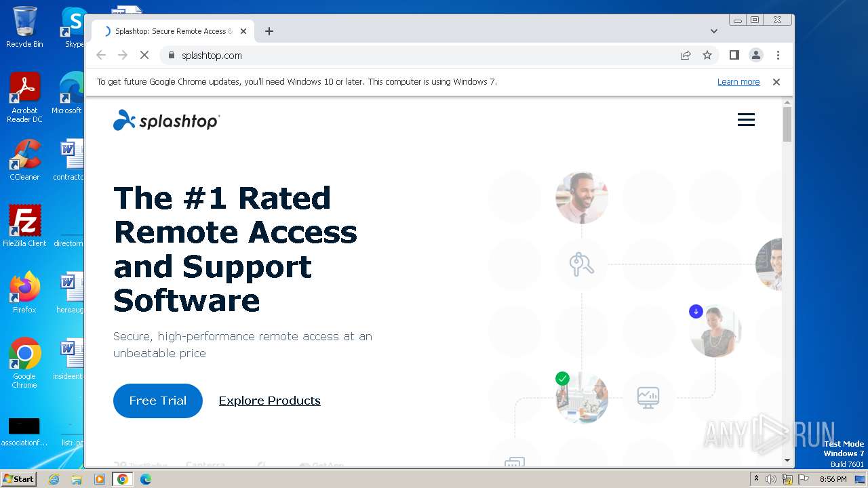Follow the Explore Products link

pyautogui.click(x=269, y=401)
